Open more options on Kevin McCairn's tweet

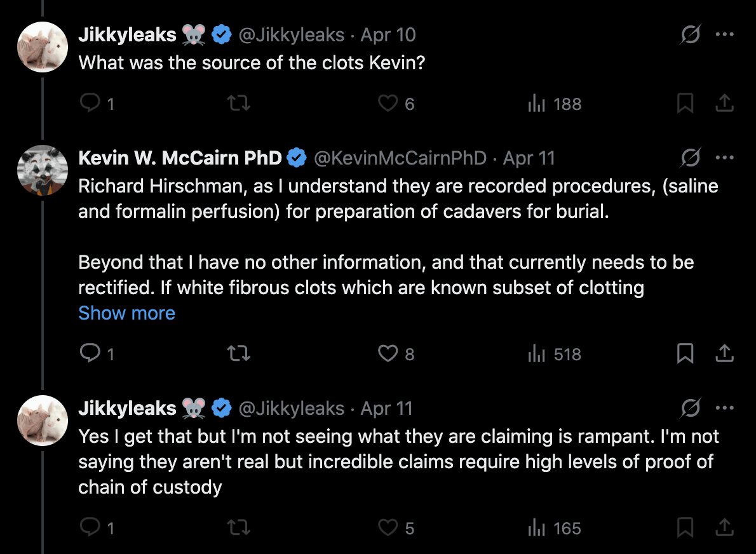725,158
